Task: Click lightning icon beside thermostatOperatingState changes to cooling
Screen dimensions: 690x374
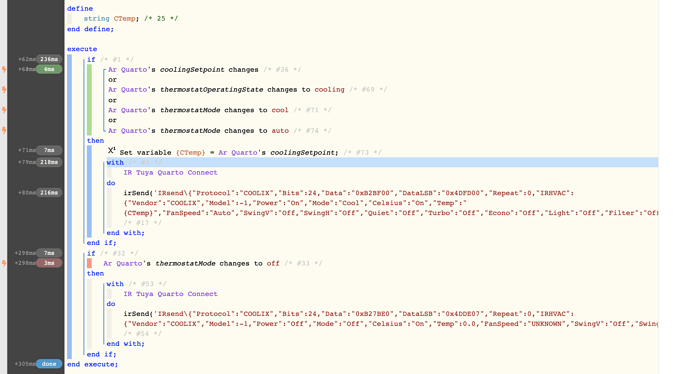Action: click(x=4, y=90)
